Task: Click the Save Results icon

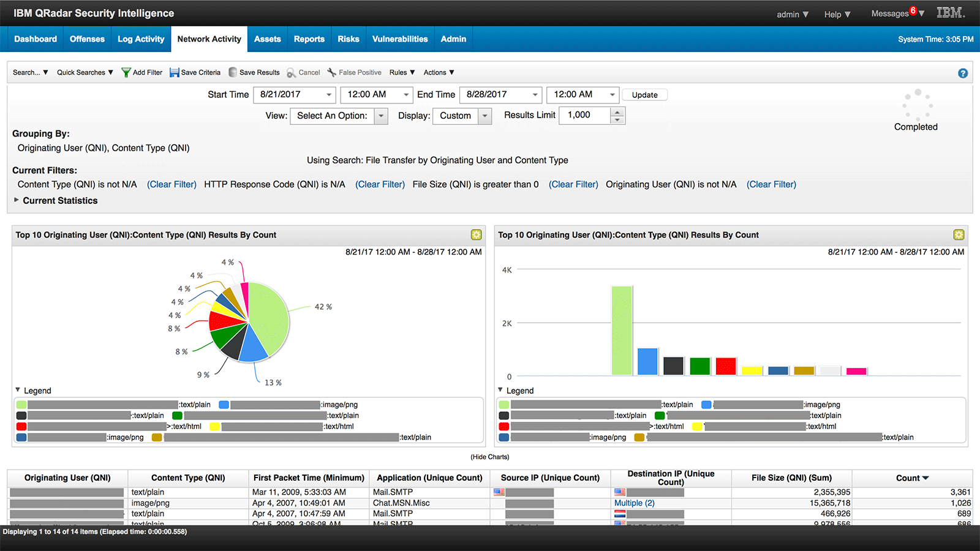Action: point(233,72)
